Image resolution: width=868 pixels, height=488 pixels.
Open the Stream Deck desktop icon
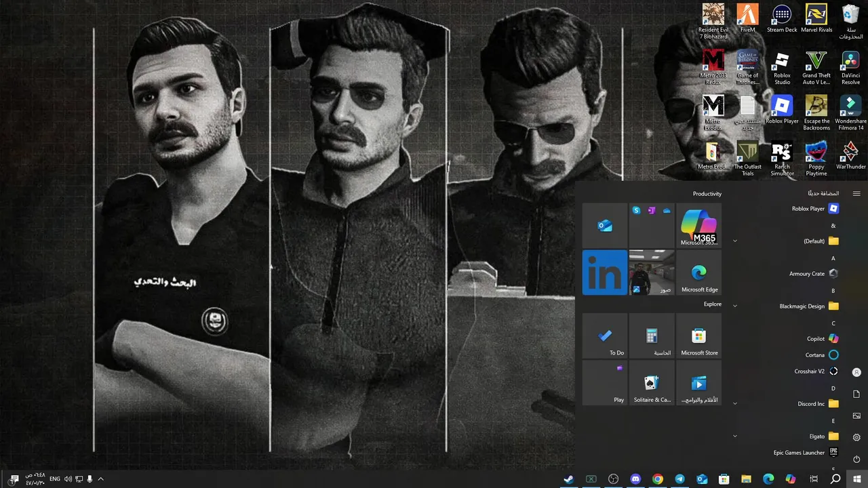[x=782, y=18]
